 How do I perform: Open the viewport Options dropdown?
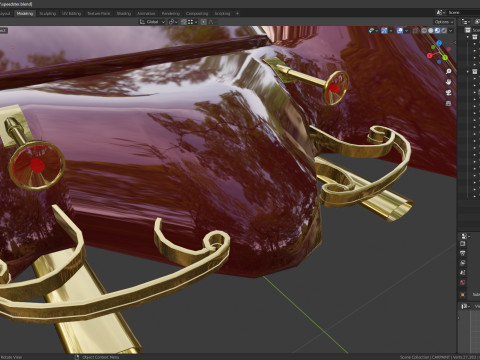click(x=444, y=22)
